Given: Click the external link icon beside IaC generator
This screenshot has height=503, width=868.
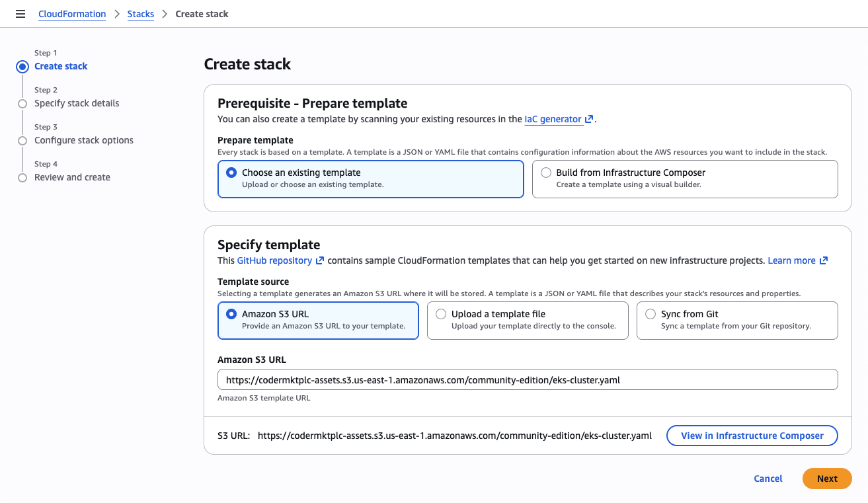Looking at the screenshot, I should [588, 119].
